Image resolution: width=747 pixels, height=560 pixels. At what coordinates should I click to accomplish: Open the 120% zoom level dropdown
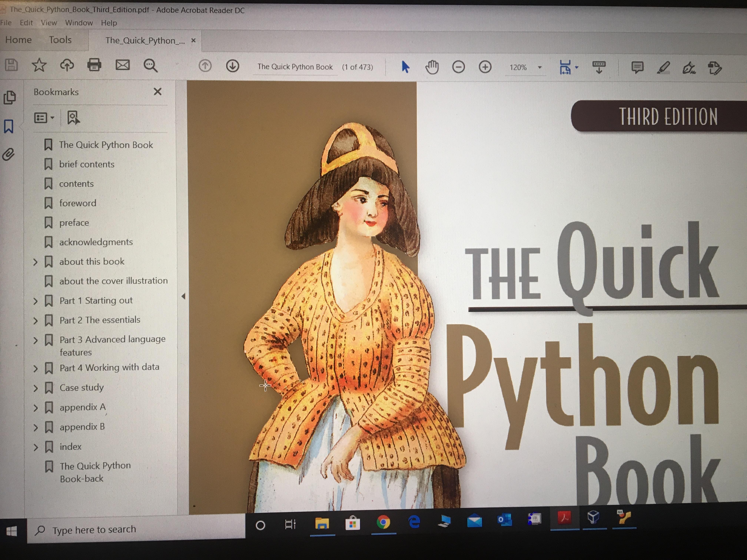point(540,68)
